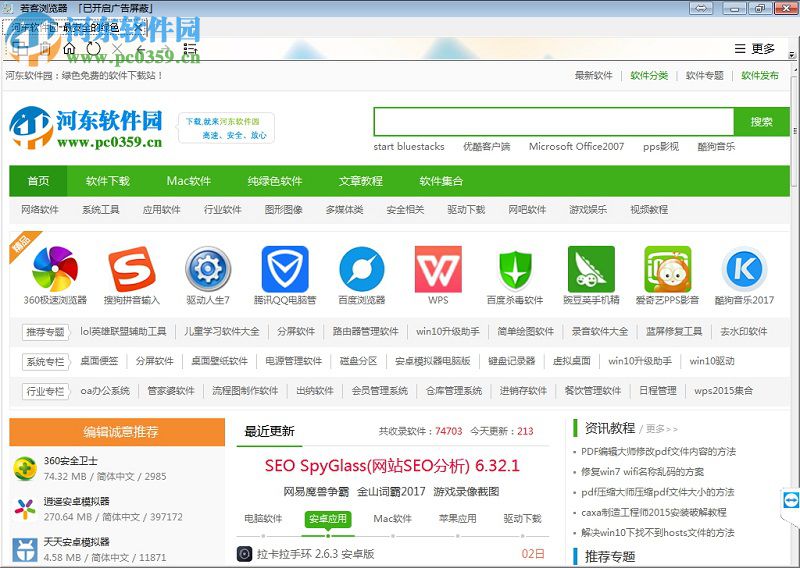
Task: Open the 更多 browser menu
Action: pos(755,48)
